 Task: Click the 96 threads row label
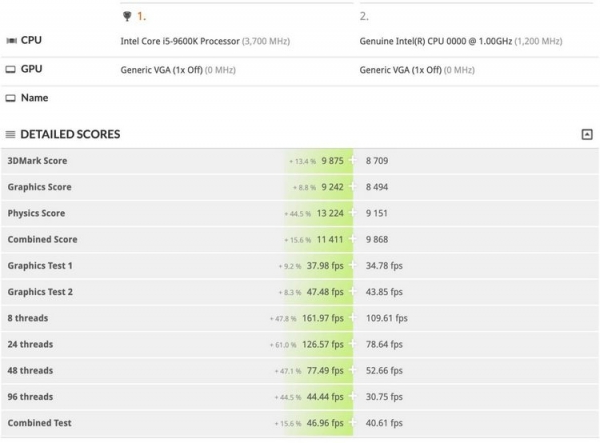[30, 397]
